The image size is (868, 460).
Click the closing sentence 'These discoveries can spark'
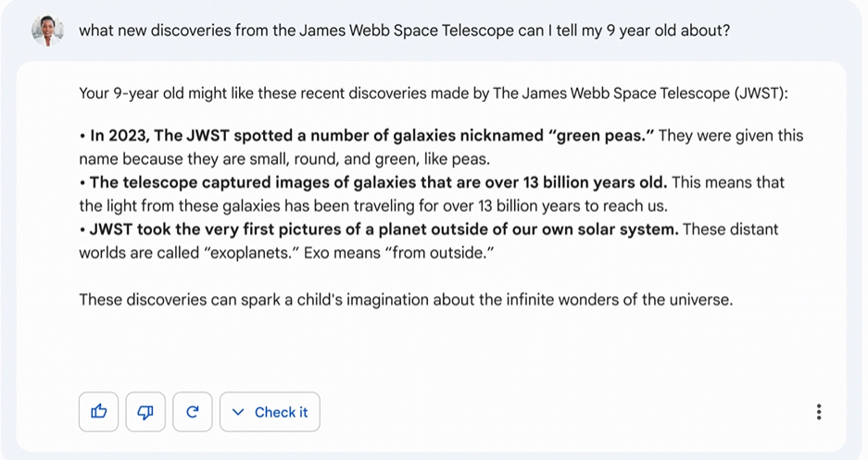tap(406, 300)
